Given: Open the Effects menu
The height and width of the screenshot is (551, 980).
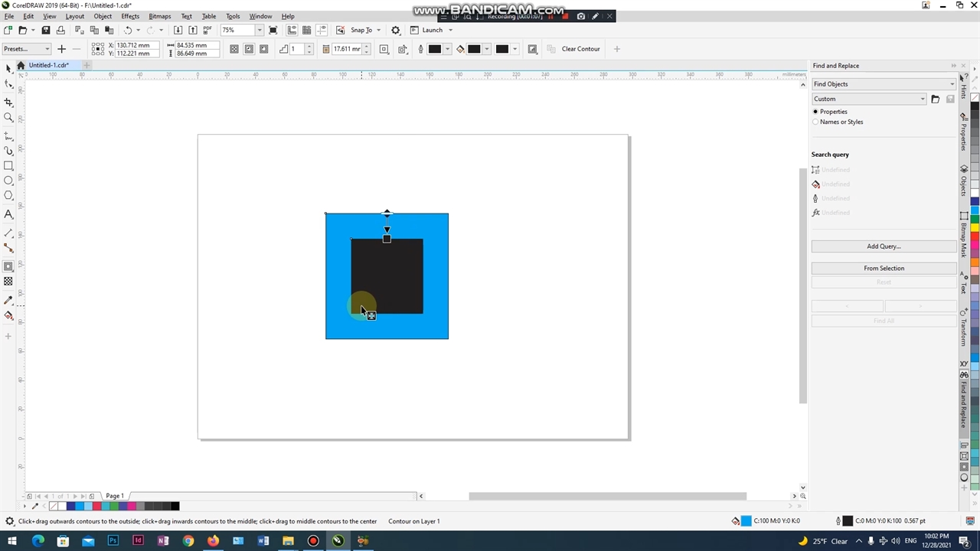Looking at the screenshot, I should tap(130, 16).
